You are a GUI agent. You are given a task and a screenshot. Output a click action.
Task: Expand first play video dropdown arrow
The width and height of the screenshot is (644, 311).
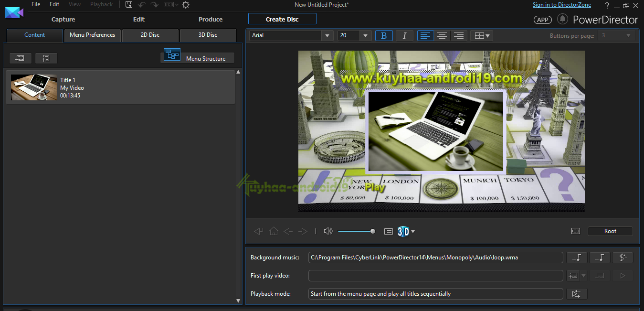point(583,276)
